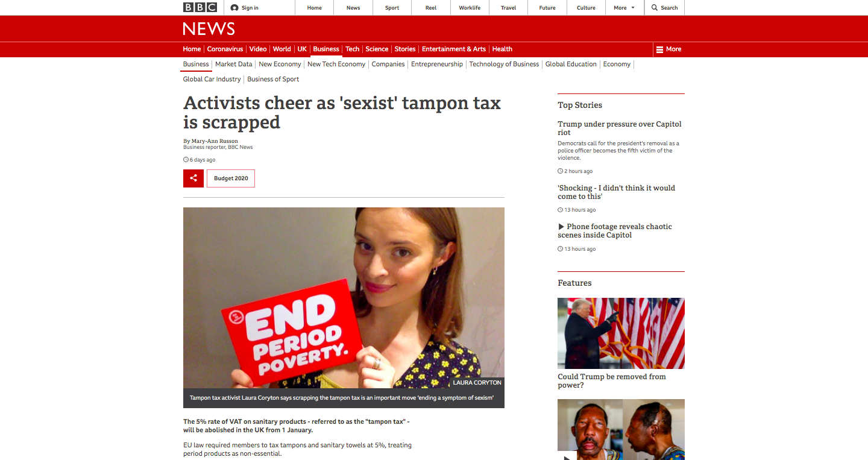Expand the More dropdown in top bar

(x=624, y=8)
